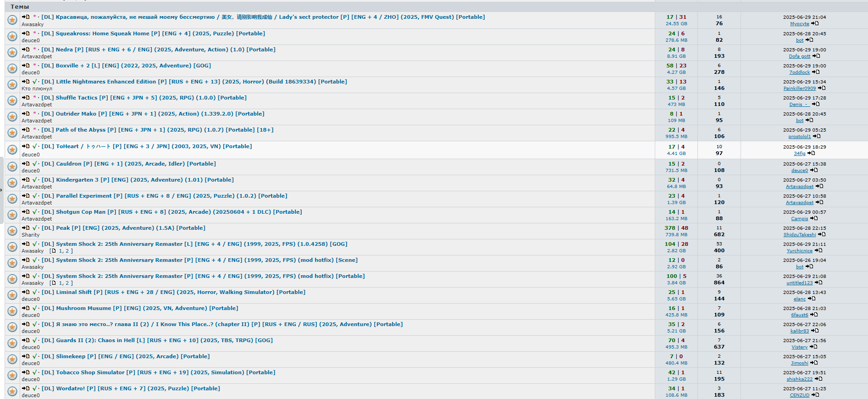Download the 108.6 MB Wordatro torrent
The height and width of the screenshot is (399, 868).
[x=676, y=395]
